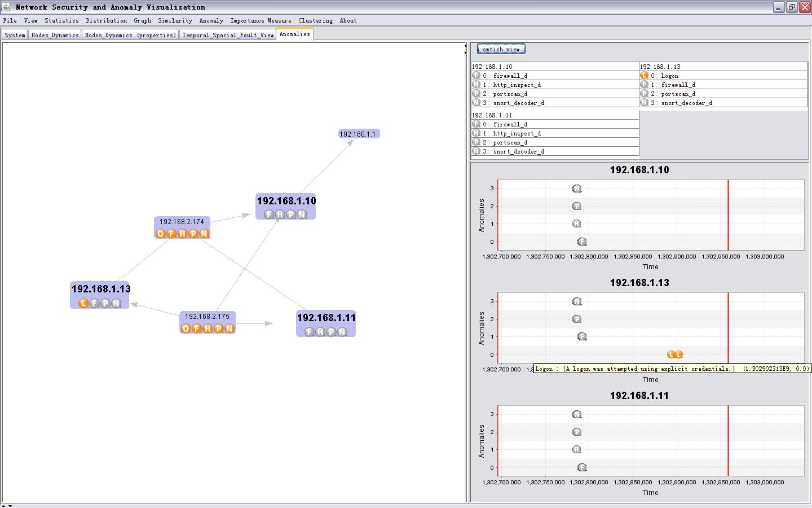
Task: Open the Anomaly menu
Action: (x=211, y=20)
